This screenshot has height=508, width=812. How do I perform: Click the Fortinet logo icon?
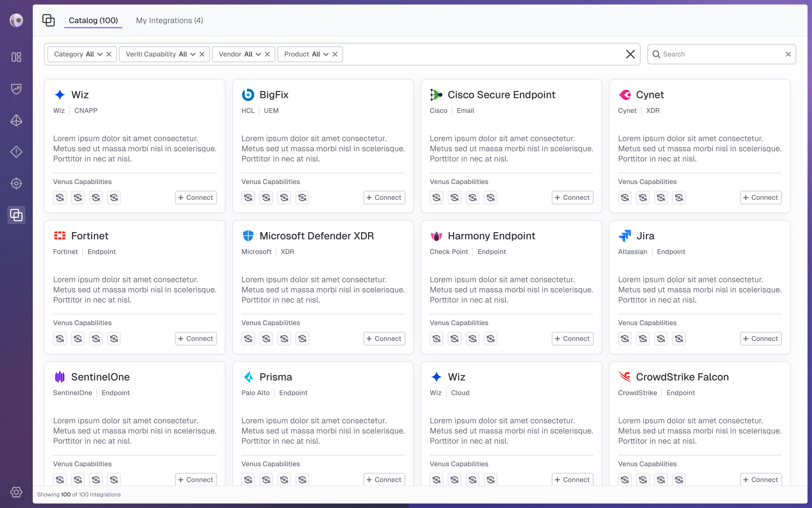[x=60, y=236]
